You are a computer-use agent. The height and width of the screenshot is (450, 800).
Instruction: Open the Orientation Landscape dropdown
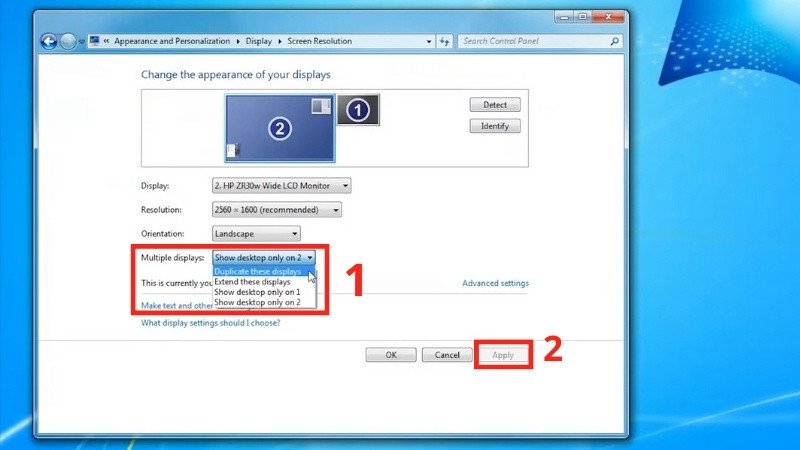[x=256, y=234]
